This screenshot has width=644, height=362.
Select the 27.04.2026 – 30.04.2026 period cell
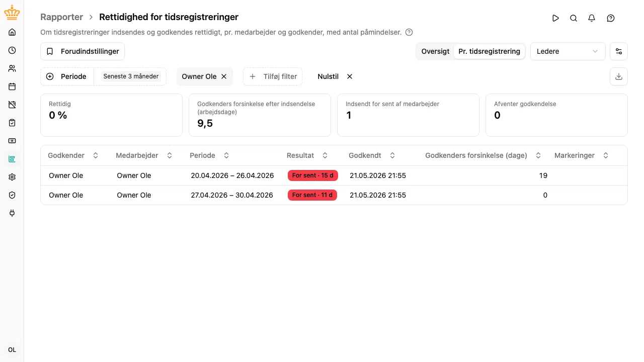click(232, 195)
